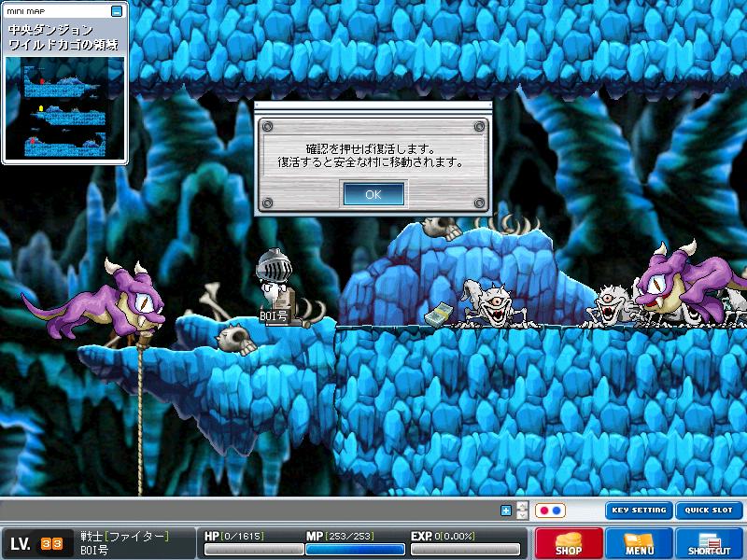
Task: Click the yellow player marker on minimap
Action: click(x=41, y=108)
